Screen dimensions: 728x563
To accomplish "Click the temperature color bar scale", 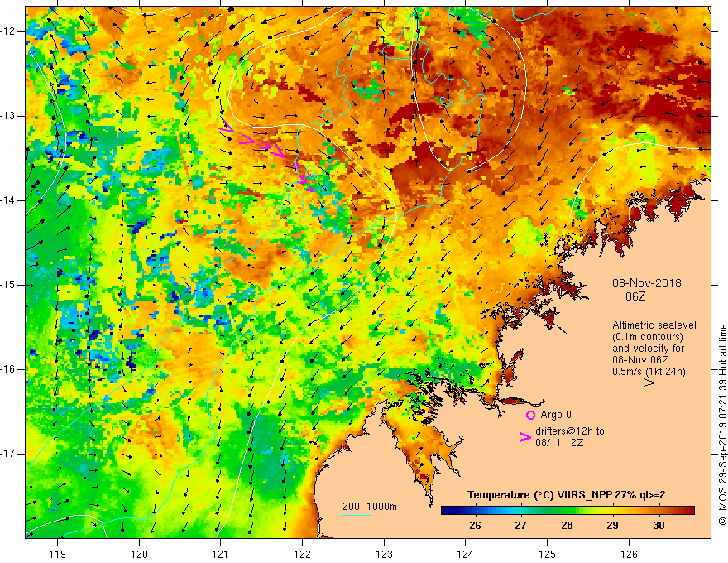I will (x=568, y=511).
